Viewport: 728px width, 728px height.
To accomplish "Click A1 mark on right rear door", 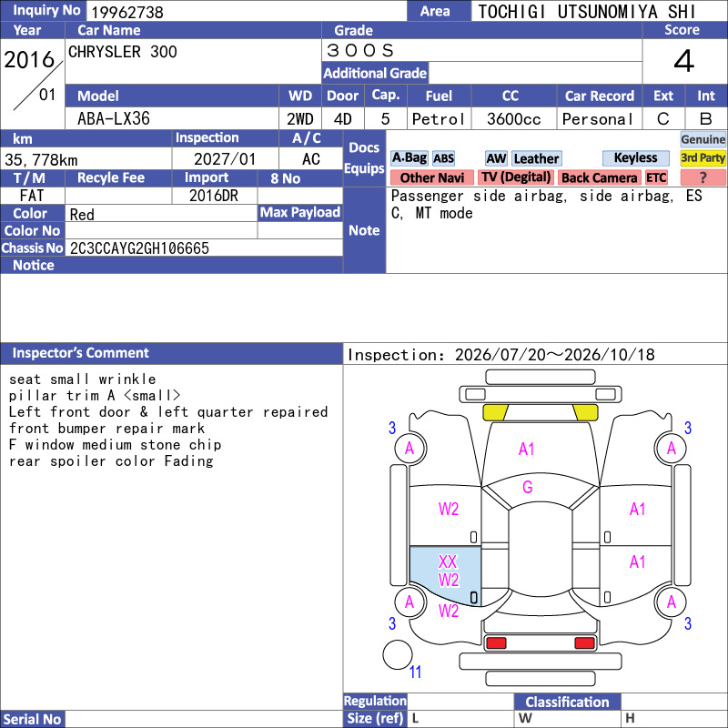I will [638, 561].
